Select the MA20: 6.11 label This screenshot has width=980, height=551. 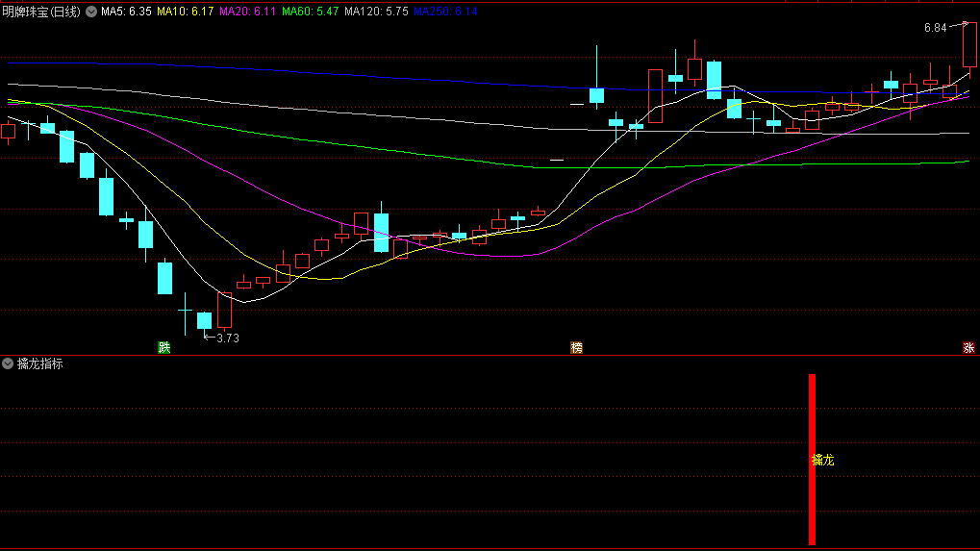[247, 12]
